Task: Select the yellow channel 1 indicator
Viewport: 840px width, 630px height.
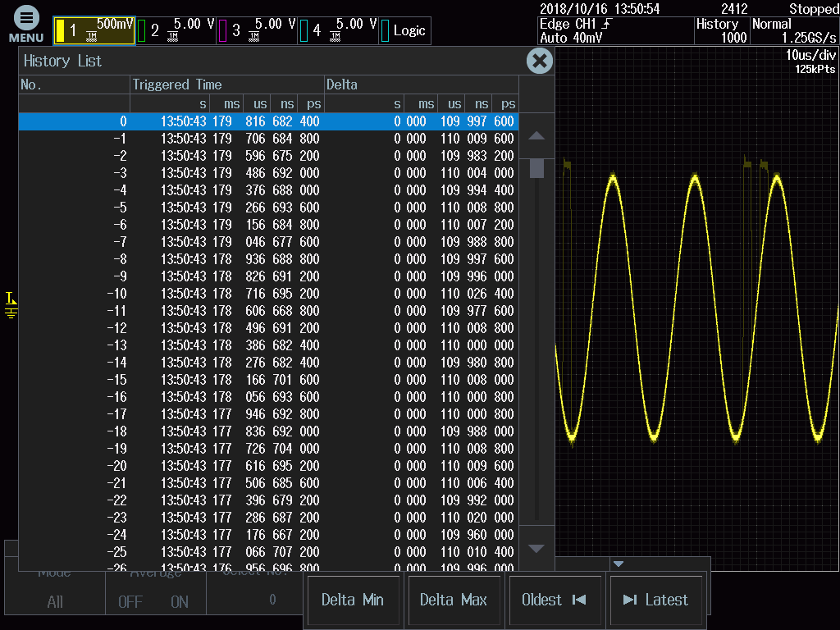Action: [60, 30]
